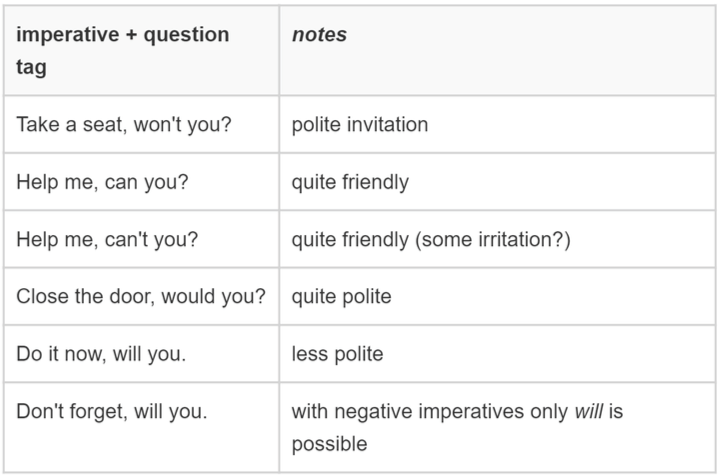
Task: Click the word 'tag' in header
Action: coord(31,68)
